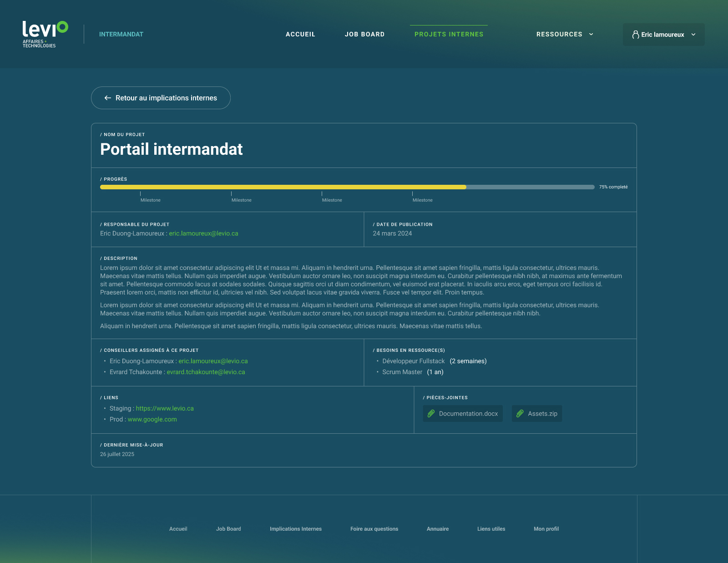This screenshot has height=563, width=728.
Task: Open Annuaire from the footer
Action: click(x=437, y=528)
